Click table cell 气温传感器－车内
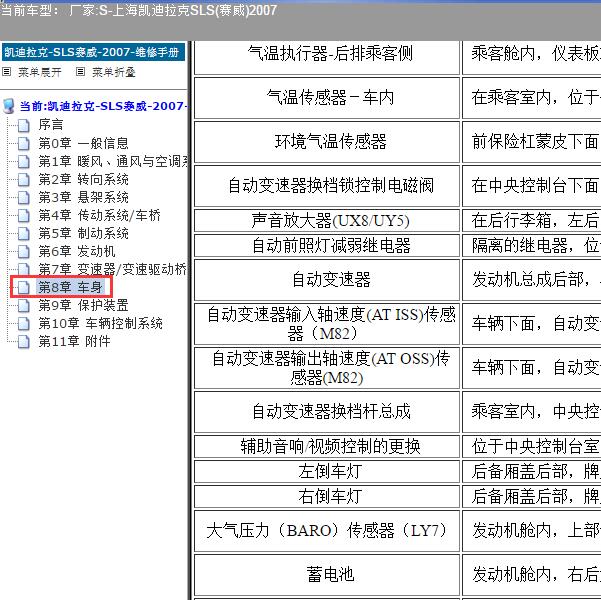 (327, 98)
